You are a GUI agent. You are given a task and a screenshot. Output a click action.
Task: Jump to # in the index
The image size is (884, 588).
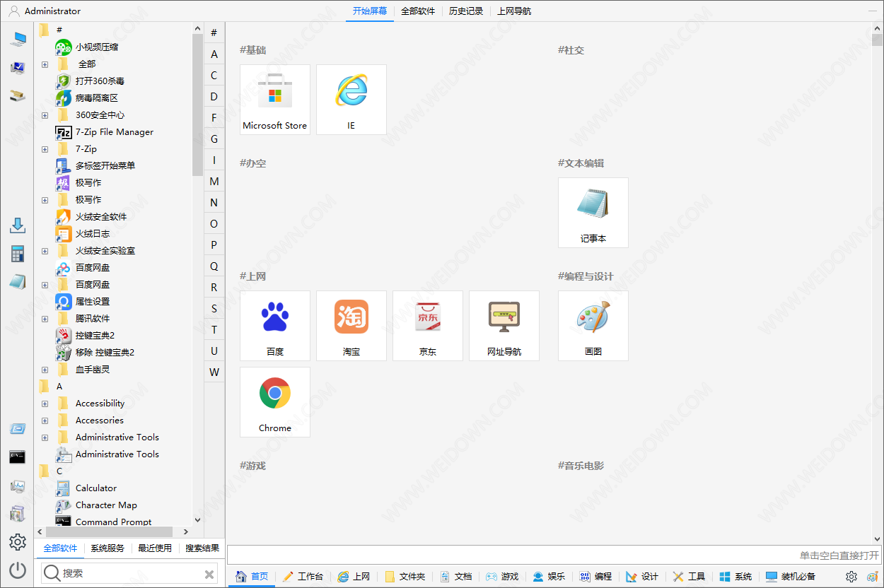pos(214,33)
